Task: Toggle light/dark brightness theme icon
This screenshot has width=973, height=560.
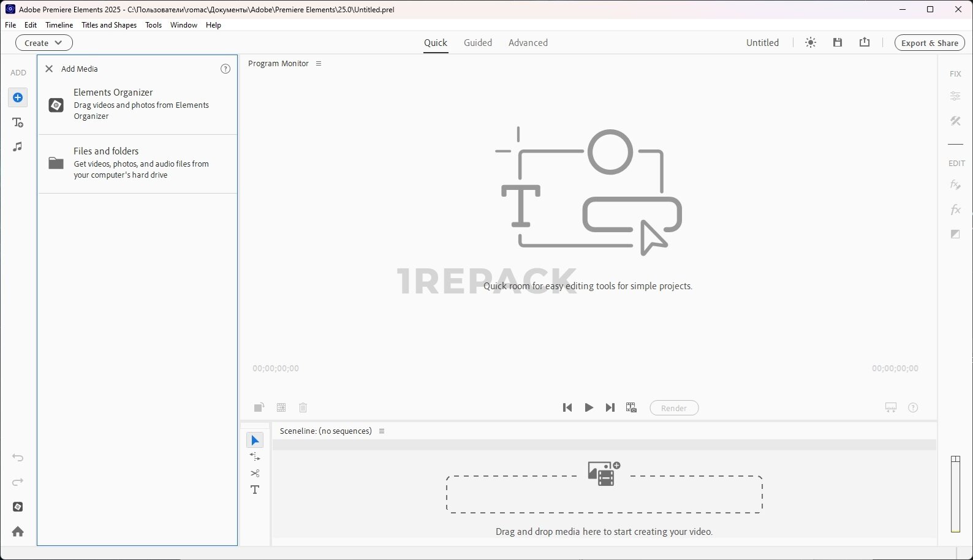Action: pos(811,43)
